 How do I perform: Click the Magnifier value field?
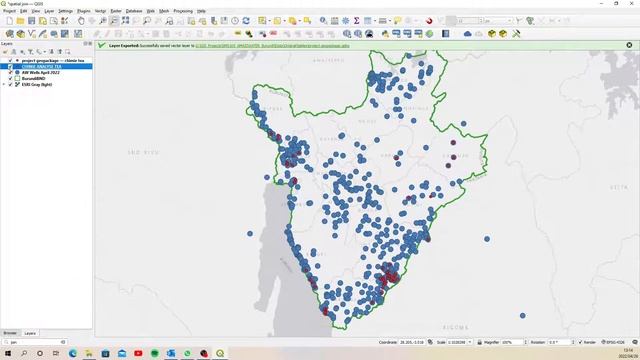[512, 342]
